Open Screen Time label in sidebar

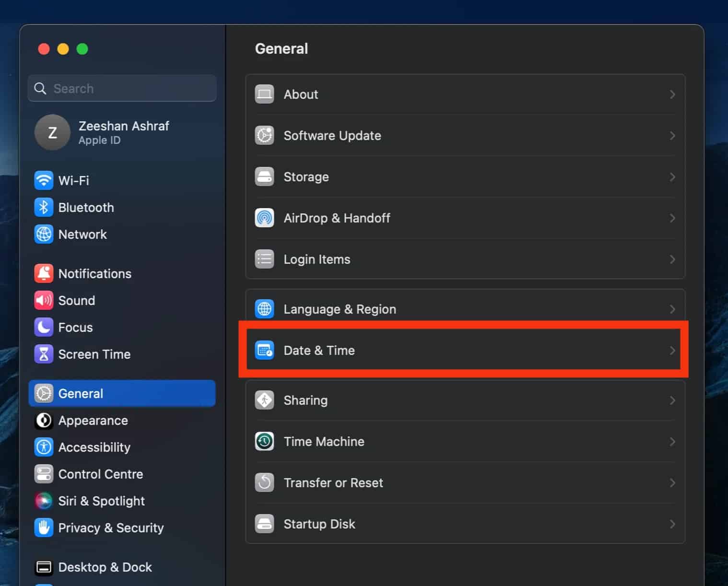coord(94,354)
